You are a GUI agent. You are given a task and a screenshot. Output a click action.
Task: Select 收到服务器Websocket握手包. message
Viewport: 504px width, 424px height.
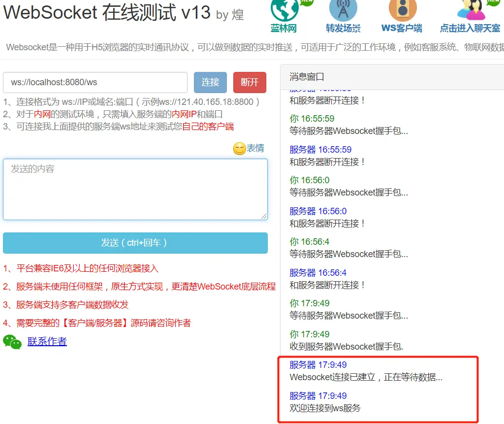346,347
